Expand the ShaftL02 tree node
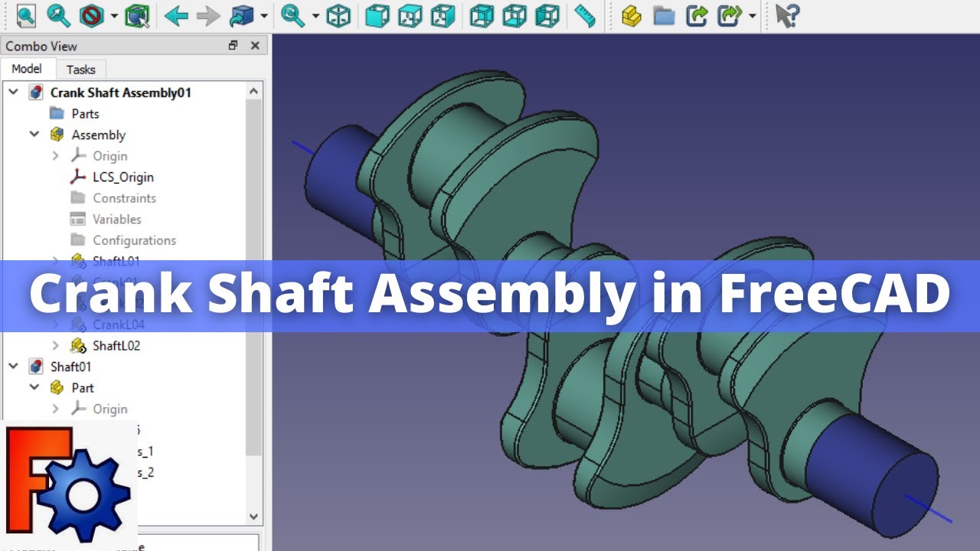Viewport: 980px width, 551px height. coord(55,346)
